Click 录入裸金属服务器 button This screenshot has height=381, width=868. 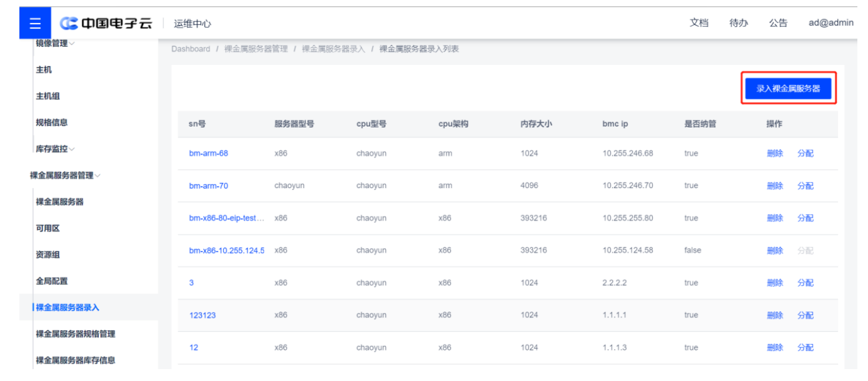click(x=788, y=89)
